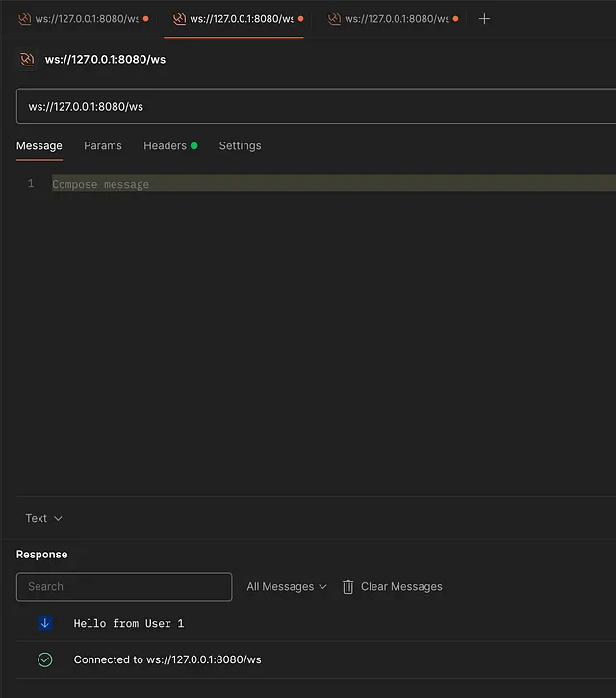Click the WebSocket icon on the second tab
The width and height of the screenshot is (616, 698).
179,19
